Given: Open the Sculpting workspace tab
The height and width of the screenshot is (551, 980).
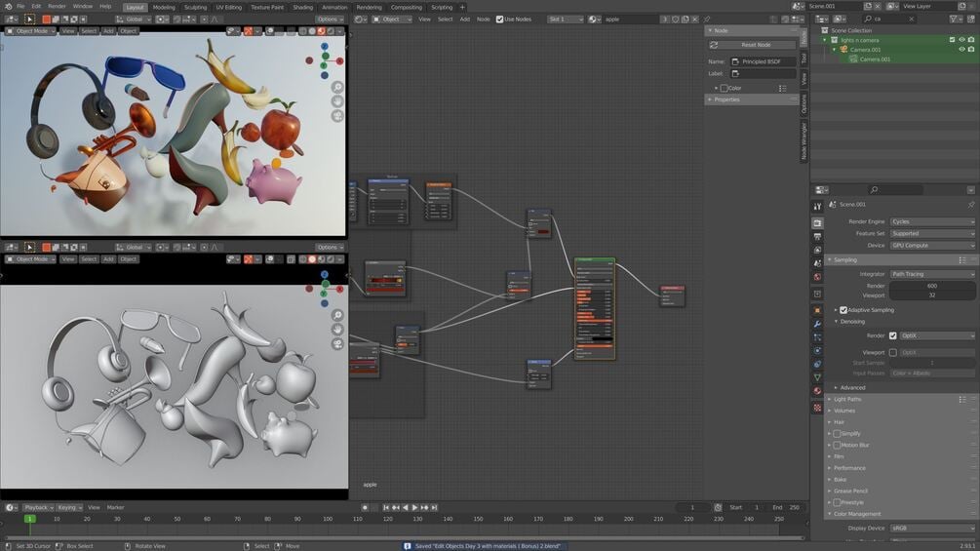Looking at the screenshot, I should (x=195, y=7).
